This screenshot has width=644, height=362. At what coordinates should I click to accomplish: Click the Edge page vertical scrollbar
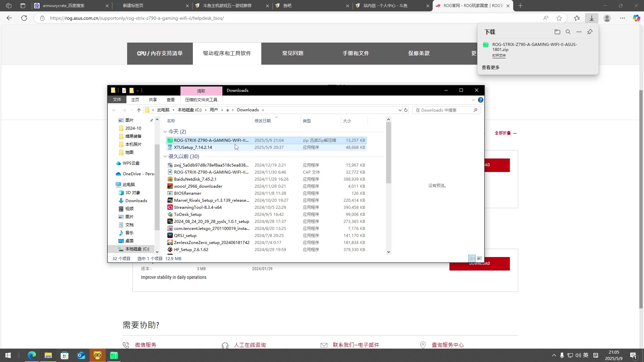(641, 199)
